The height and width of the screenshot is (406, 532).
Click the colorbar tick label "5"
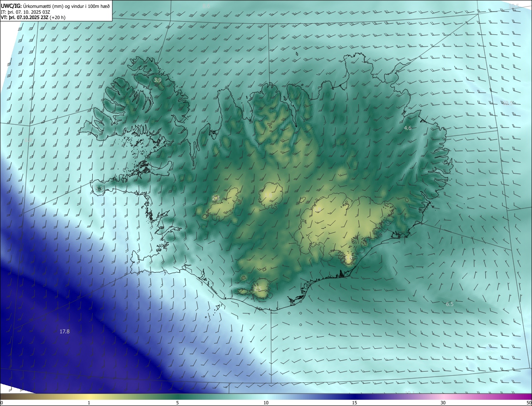point(177,403)
